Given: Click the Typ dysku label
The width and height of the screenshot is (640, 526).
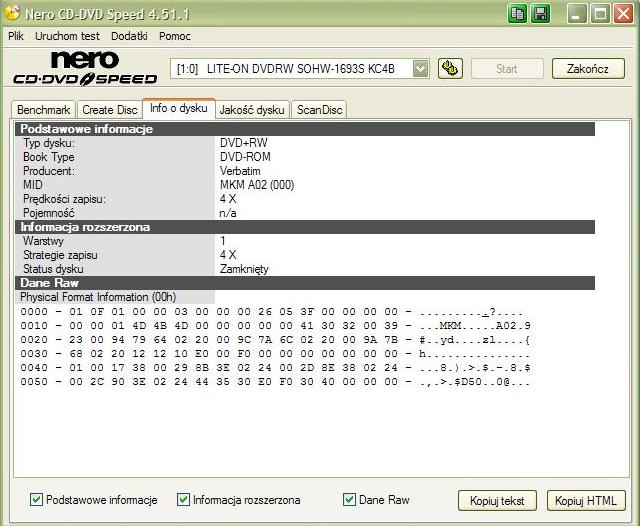Looking at the screenshot, I should pyautogui.click(x=49, y=143).
